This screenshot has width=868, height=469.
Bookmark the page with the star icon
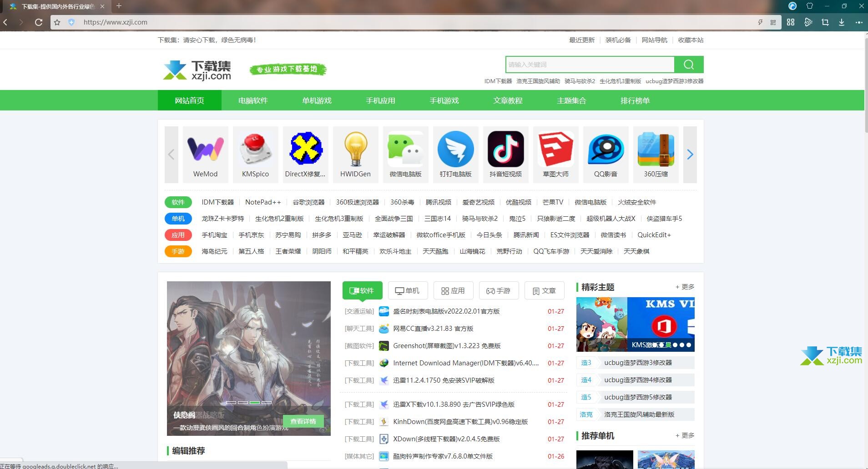(57, 22)
